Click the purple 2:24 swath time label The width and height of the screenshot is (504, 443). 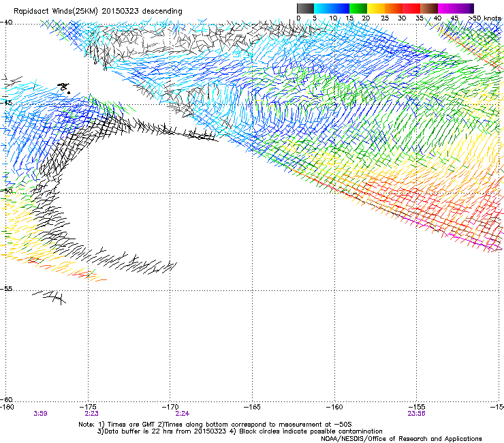183,414
